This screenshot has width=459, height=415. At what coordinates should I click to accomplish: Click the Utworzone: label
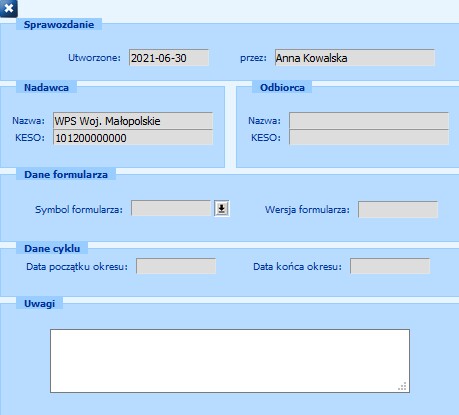click(94, 58)
